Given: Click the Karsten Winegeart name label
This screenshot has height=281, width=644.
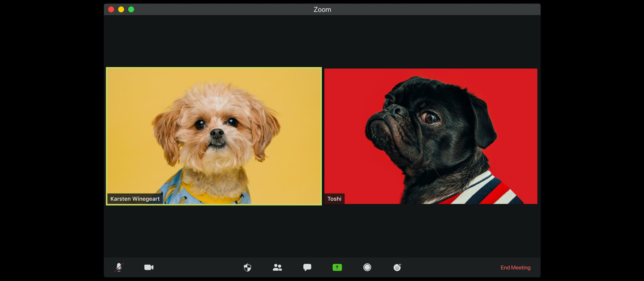Looking at the screenshot, I should pyautogui.click(x=135, y=199).
